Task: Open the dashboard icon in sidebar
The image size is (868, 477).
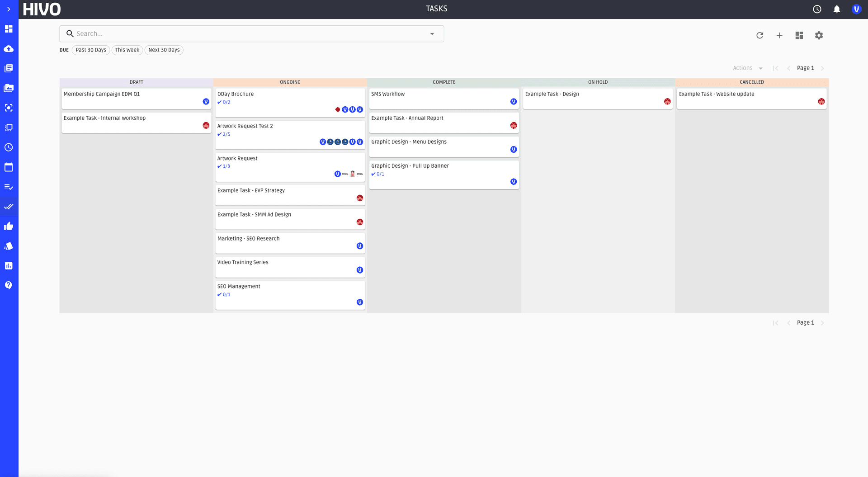Action: click(x=9, y=29)
